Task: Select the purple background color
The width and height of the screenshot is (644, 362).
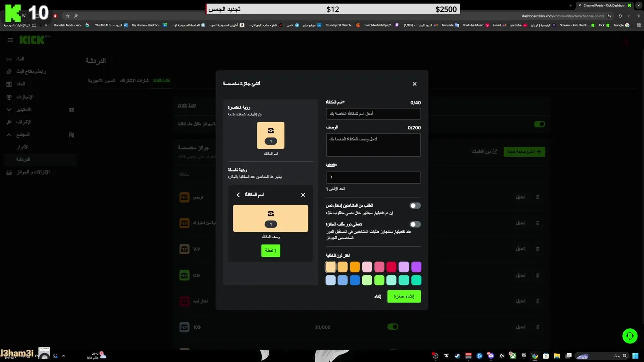Action: pyautogui.click(x=416, y=267)
